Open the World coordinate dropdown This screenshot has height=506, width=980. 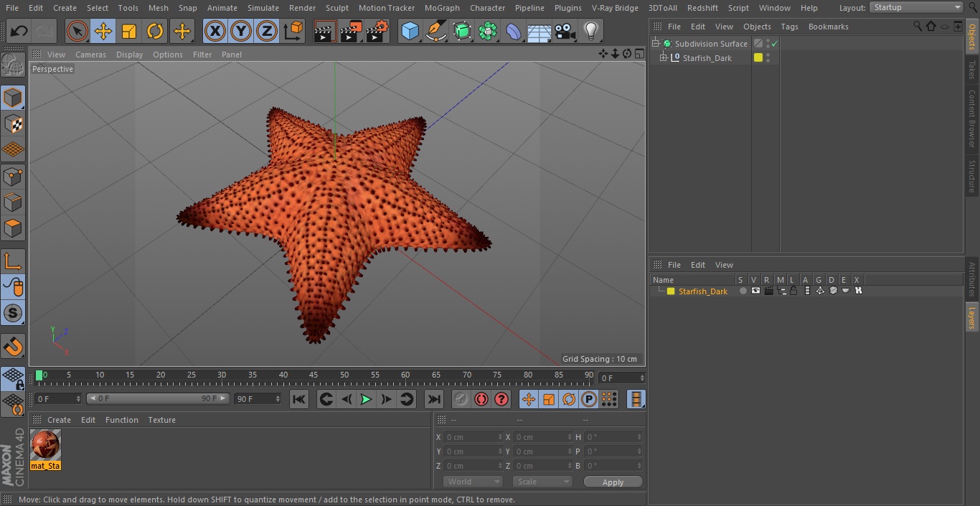pyautogui.click(x=472, y=482)
